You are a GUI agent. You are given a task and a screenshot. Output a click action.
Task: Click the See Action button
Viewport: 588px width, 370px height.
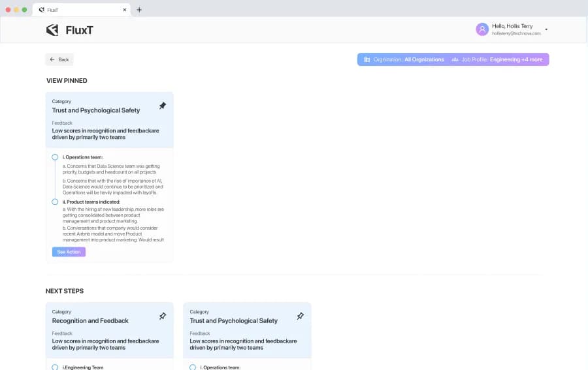tap(69, 252)
